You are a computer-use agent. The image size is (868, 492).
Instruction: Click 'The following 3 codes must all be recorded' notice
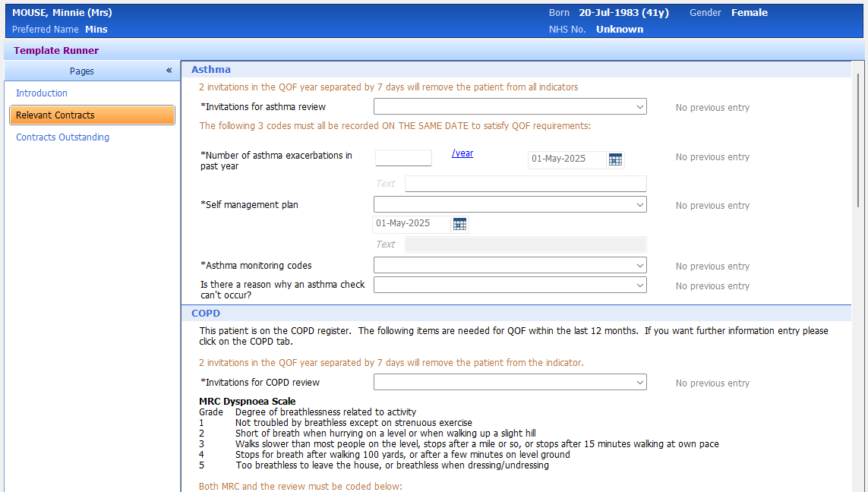[x=395, y=125]
